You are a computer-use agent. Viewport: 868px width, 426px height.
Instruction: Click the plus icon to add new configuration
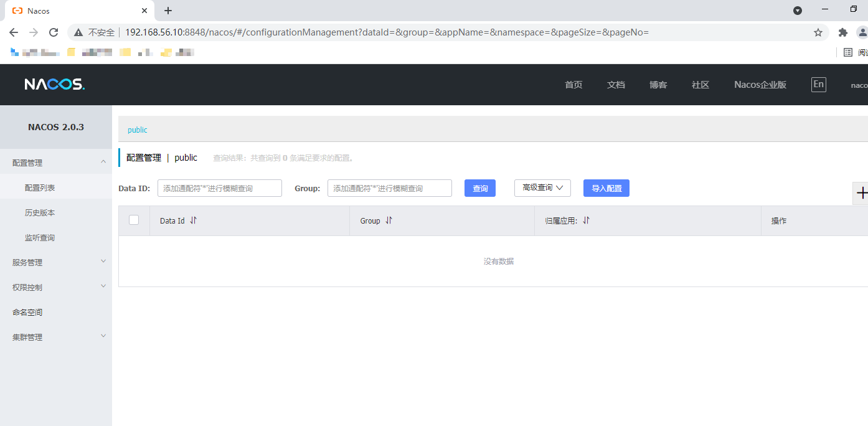[x=863, y=193]
